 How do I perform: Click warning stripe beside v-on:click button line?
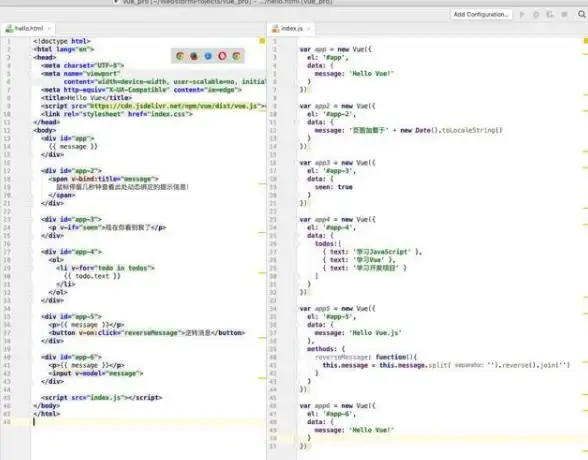pyautogui.click(x=262, y=338)
